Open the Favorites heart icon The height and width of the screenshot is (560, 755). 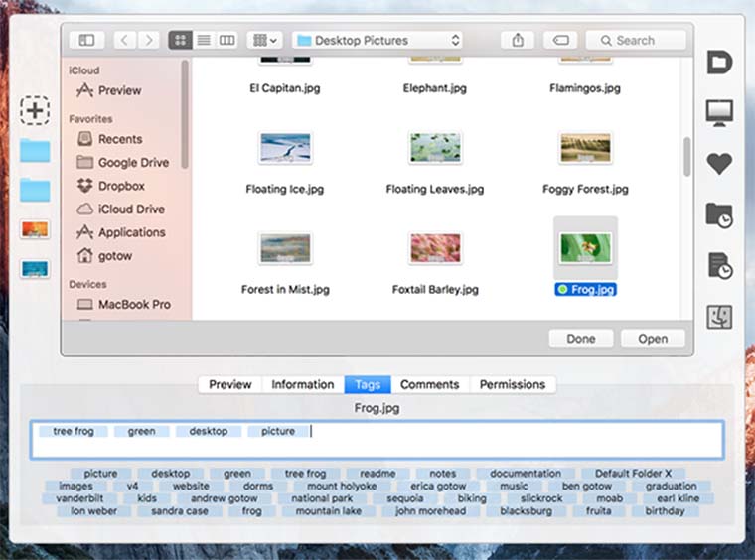(719, 164)
